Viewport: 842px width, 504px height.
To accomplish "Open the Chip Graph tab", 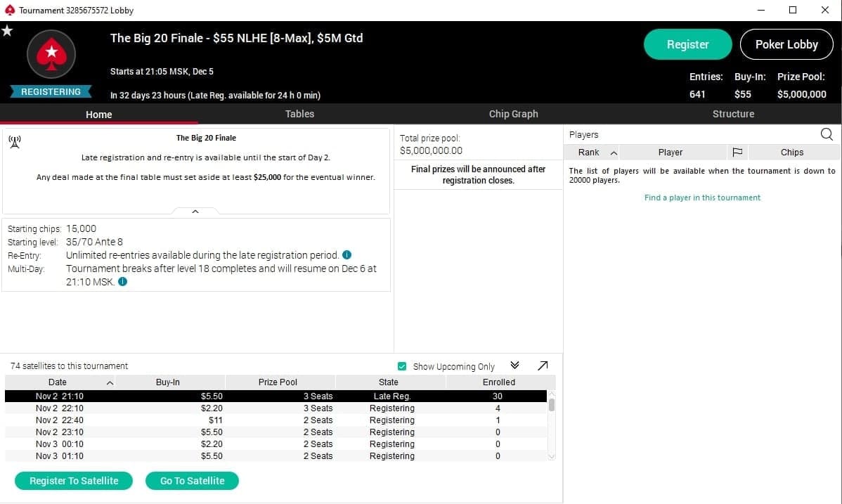I will (x=513, y=114).
